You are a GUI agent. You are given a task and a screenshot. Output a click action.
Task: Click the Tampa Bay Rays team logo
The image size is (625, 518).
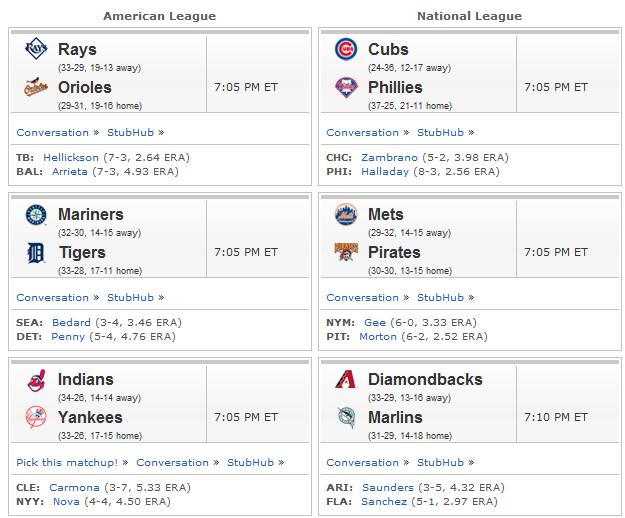[x=36, y=49]
